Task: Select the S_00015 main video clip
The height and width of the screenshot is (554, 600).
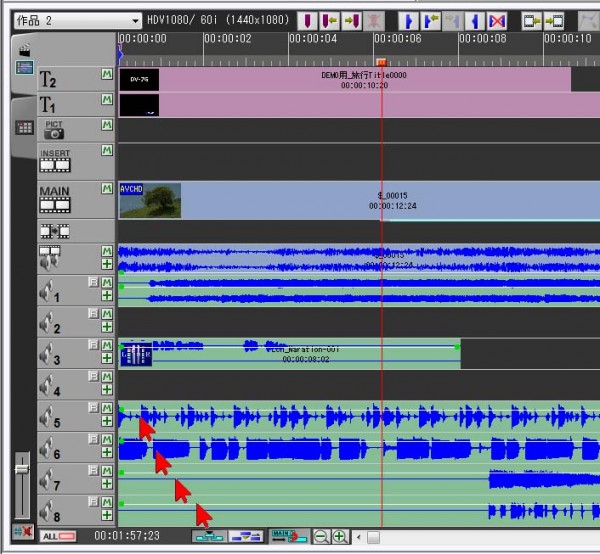Action: tap(359, 200)
